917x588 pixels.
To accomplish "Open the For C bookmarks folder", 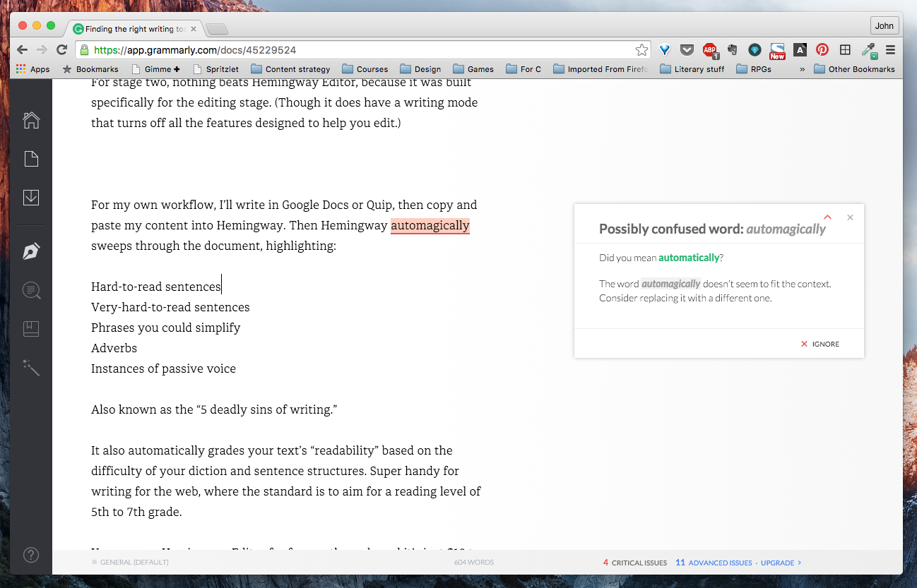I will [523, 69].
